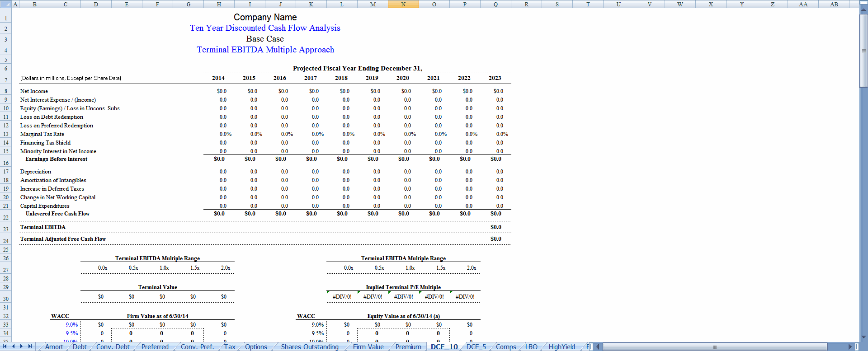
Task: Click the horizontal scrollbar thumb
Action: 715,347
